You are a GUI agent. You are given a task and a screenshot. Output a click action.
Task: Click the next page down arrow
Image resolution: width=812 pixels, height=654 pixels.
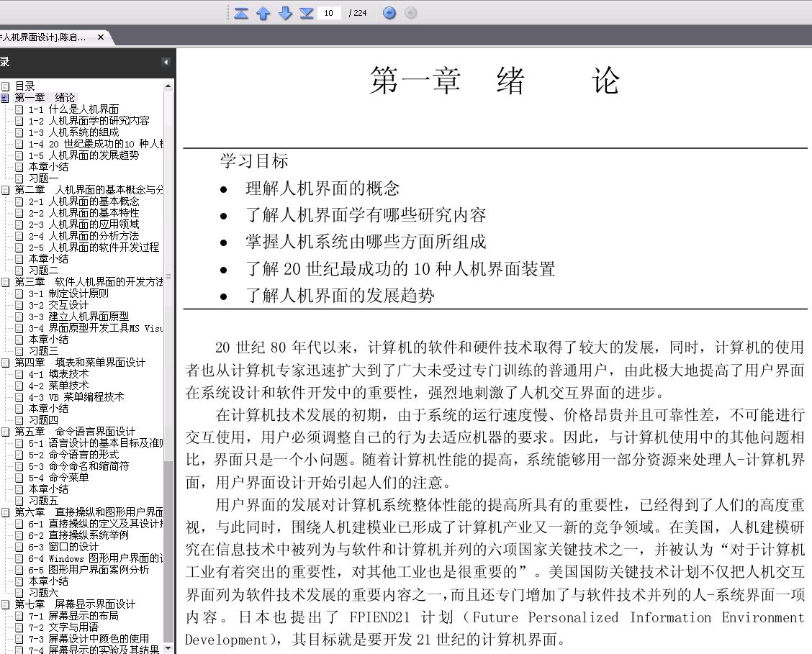tap(285, 13)
